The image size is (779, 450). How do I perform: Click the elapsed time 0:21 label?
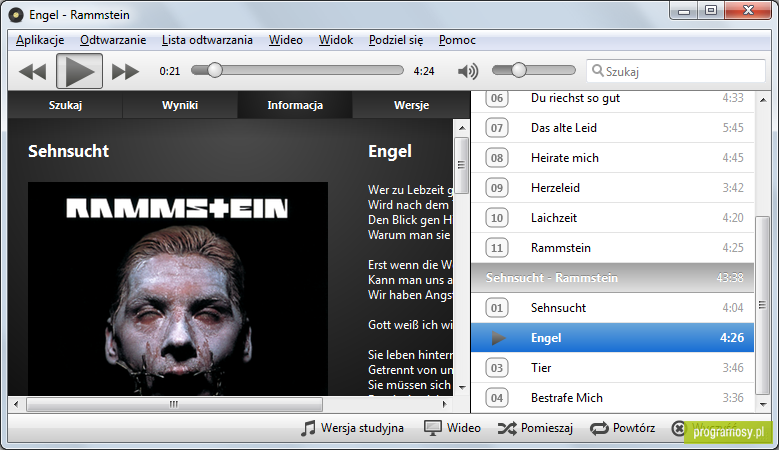(169, 72)
